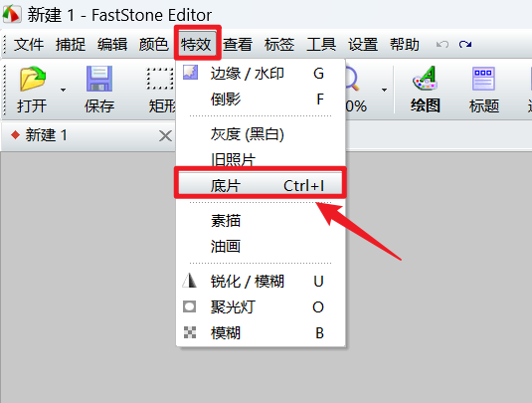532x403 pixels.
Task: Choose 边缘 / 水印 menu entry
Action: [261, 74]
